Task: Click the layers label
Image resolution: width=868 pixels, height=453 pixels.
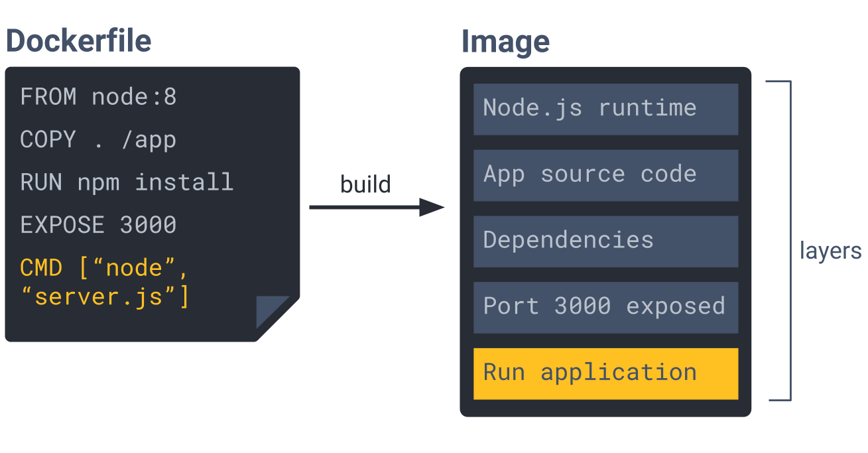Action: (830, 251)
